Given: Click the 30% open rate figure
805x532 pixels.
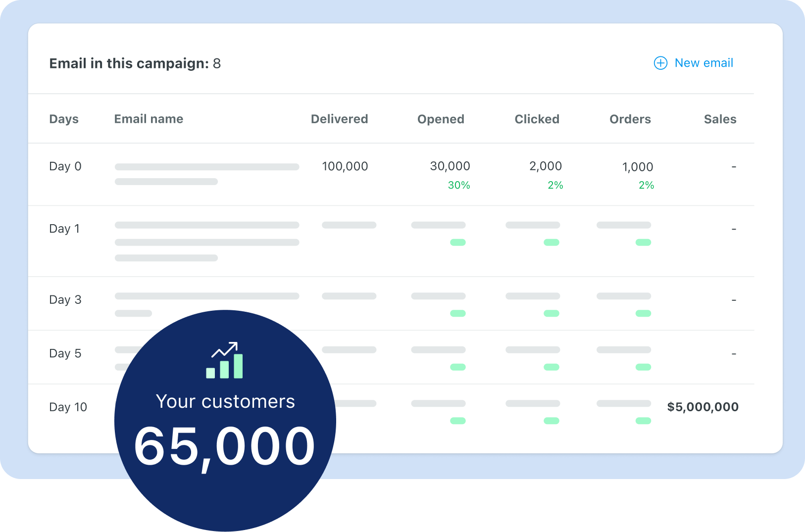Looking at the screenshot, I should tap(459, 186).
